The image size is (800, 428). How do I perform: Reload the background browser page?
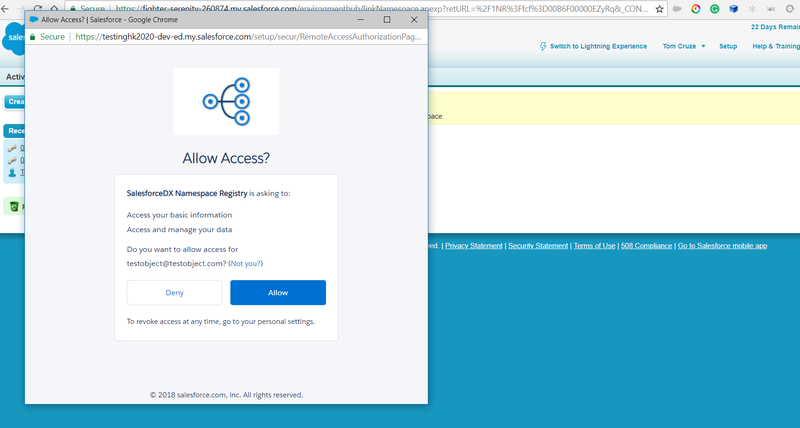(x=38, y=9)
